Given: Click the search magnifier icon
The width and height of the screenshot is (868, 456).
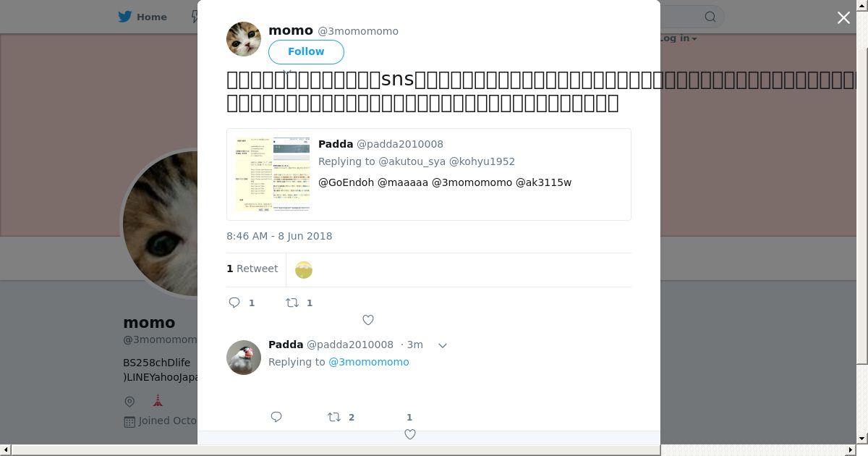Looking at the screenshot, I should tap(710, 17).
